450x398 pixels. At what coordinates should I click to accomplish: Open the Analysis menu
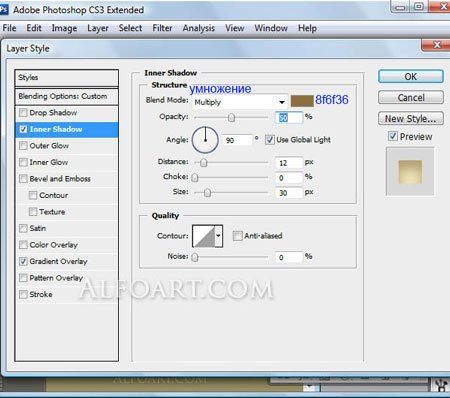(198, 28)
